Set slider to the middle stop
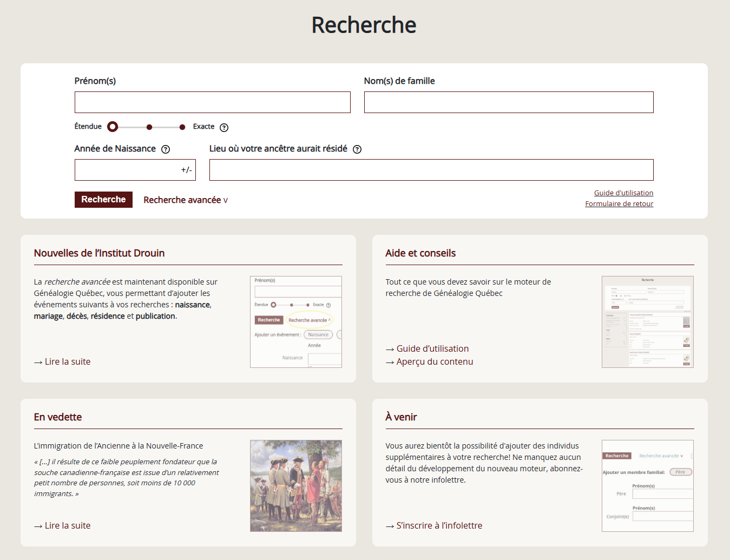Screen dimensions: 730x560 tap(149, 127)
